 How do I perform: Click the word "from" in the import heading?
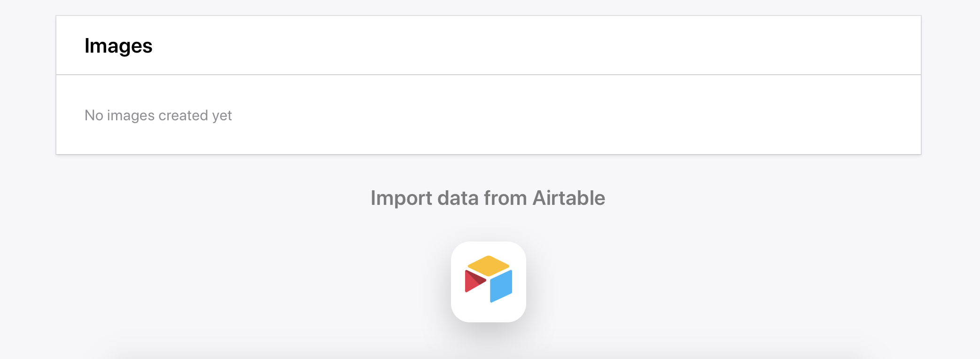point(506,198)
